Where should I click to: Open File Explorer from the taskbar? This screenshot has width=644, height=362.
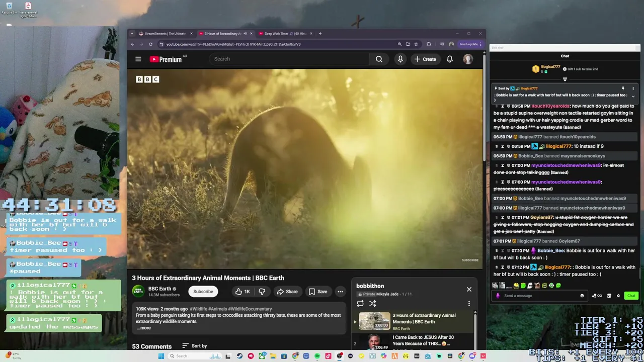click(x=273, y=356)
